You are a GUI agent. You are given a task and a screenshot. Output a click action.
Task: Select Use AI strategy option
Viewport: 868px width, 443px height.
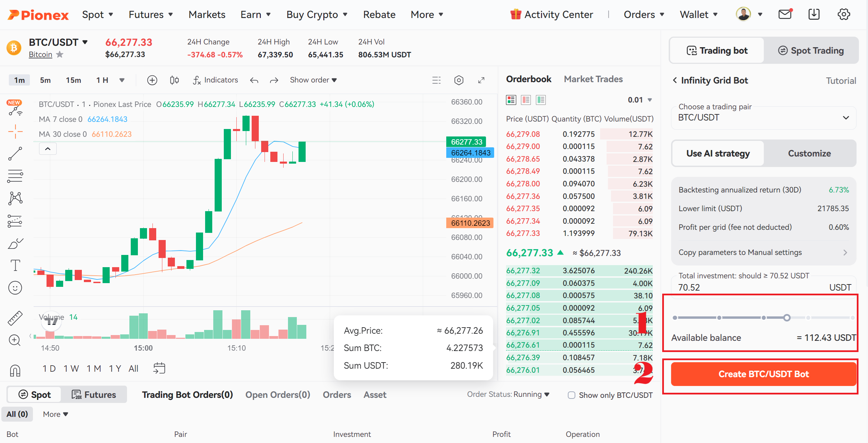pos(718,153)
